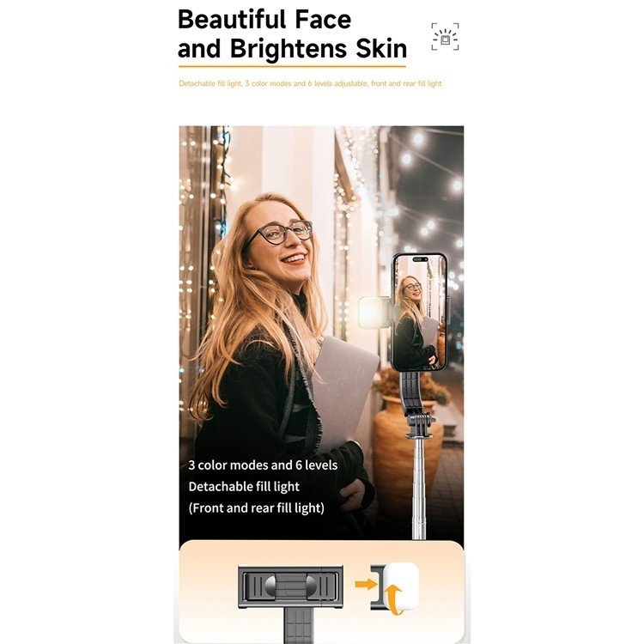Click the silver telescopic pole
This screenshot has width=644, height=644.
click(x=418, y=488)
